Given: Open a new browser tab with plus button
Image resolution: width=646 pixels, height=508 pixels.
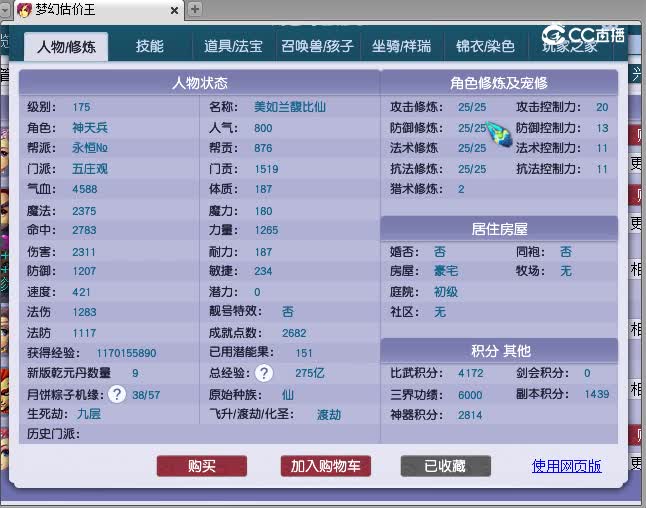Looking at the screenshot, I should point(195,9).
